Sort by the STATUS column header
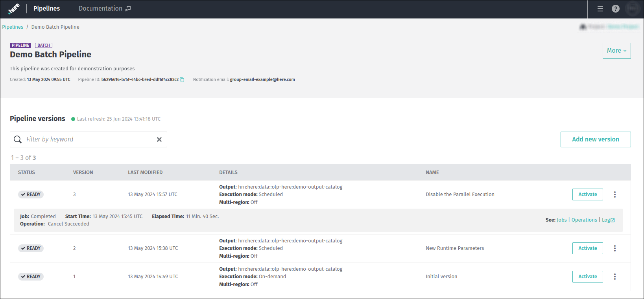Image resolution: width=644 pixels, height=299 pixels. pyautogui.click(x=26, y=172)
